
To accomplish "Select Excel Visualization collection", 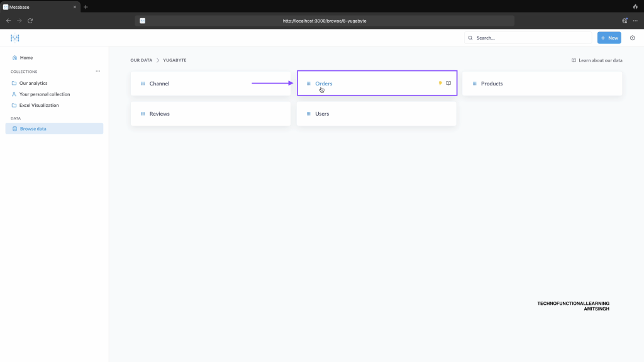I will coord(38,105).
